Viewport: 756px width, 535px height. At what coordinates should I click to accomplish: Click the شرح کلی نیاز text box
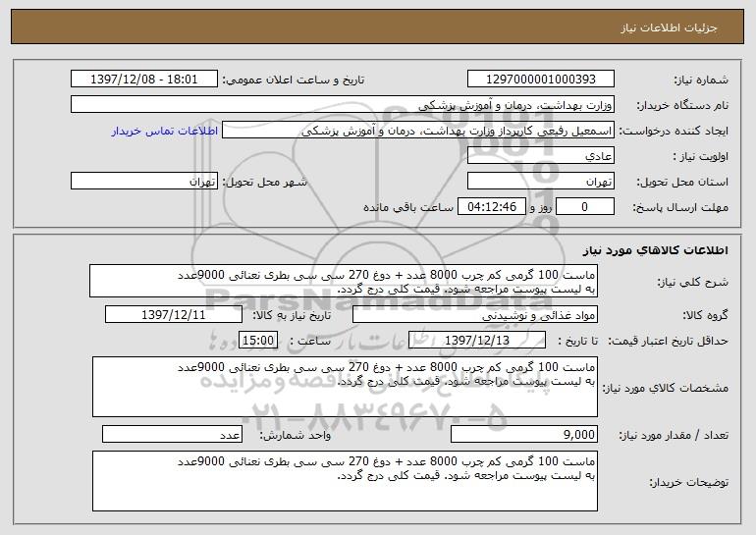pyautogui.click(x=344, y=281)
